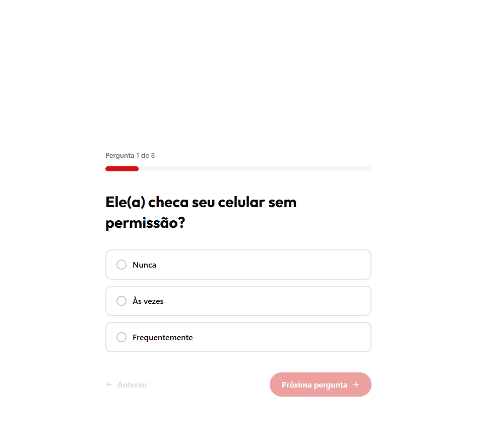
Task: Click the red filled portion of progress bar
Action: tap(121, 168)
